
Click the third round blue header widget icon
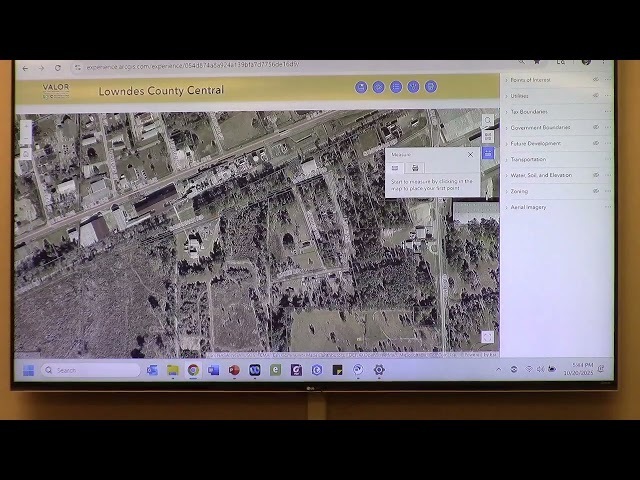pos(396,87)
